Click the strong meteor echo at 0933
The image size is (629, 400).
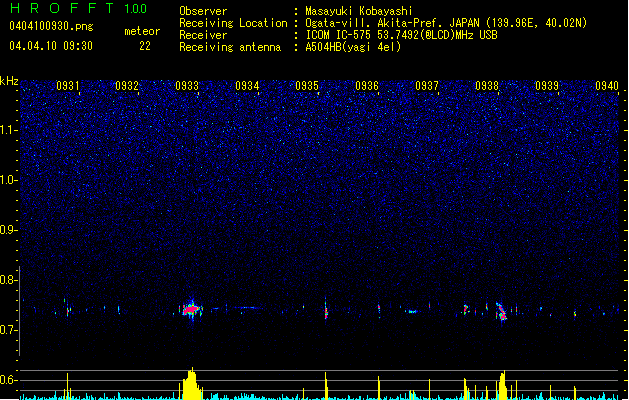191,309
